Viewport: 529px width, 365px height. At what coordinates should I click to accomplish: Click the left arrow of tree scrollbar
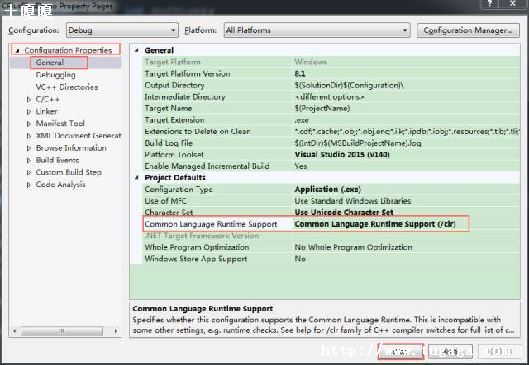[15, 331]
